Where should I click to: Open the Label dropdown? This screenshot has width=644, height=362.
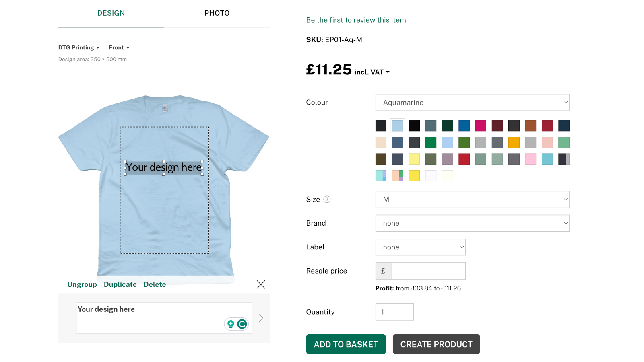click(420, 247)
